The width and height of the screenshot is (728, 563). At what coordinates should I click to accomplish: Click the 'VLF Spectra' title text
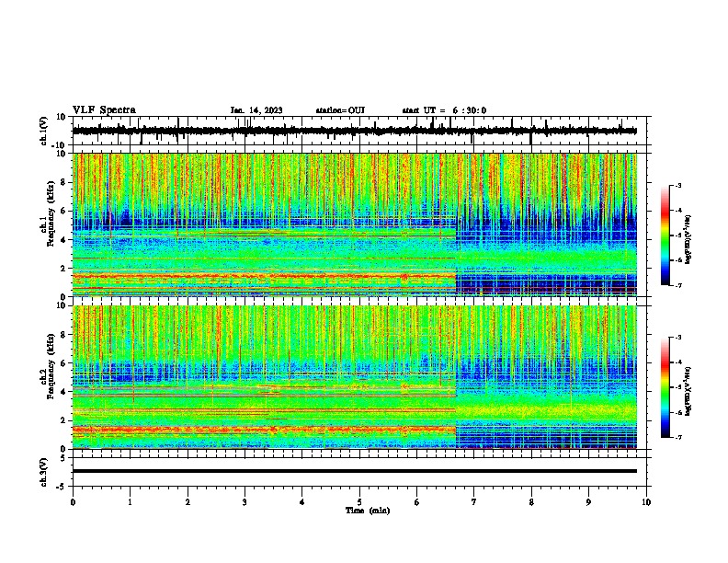tap(104, 110)
